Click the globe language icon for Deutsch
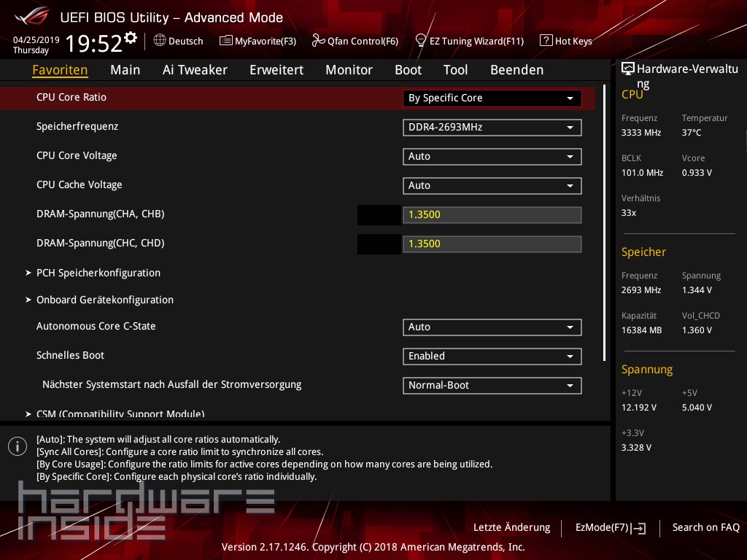This screenshot has height=560, width=747. [160, 41]
